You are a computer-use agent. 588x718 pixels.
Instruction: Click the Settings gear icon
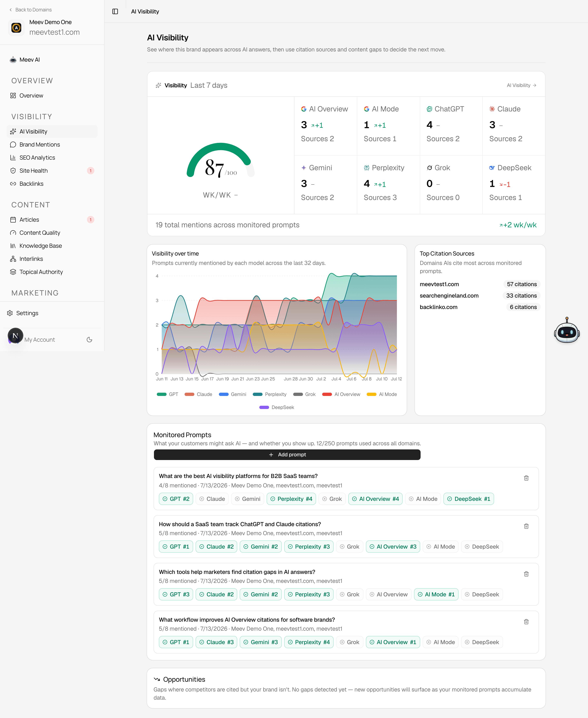pyautogui.click(x=10, y=313)
